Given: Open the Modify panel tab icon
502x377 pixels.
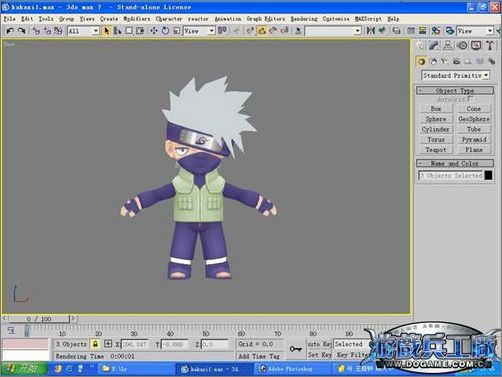Looking at the screenshot, I should [x=434, y=45].
